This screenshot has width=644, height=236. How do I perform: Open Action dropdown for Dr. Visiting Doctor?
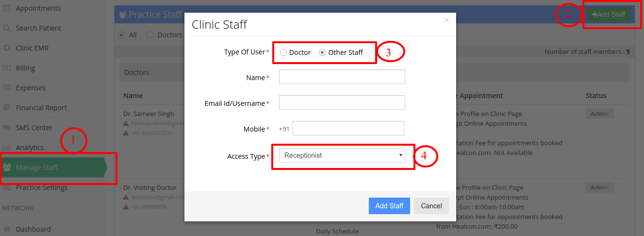600,187
